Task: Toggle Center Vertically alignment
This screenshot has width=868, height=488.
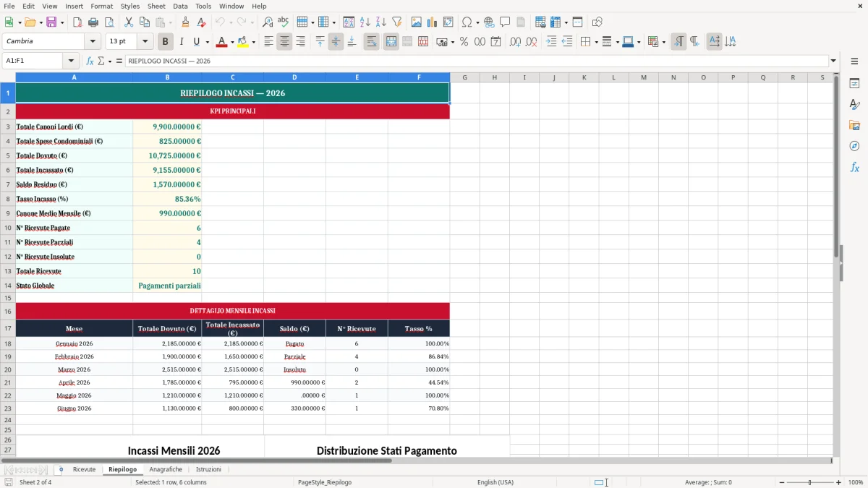Action: pos(336,42)
